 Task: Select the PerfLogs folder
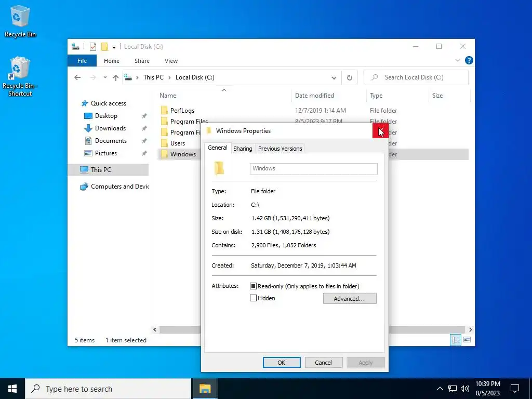click(x=182, y=111)
